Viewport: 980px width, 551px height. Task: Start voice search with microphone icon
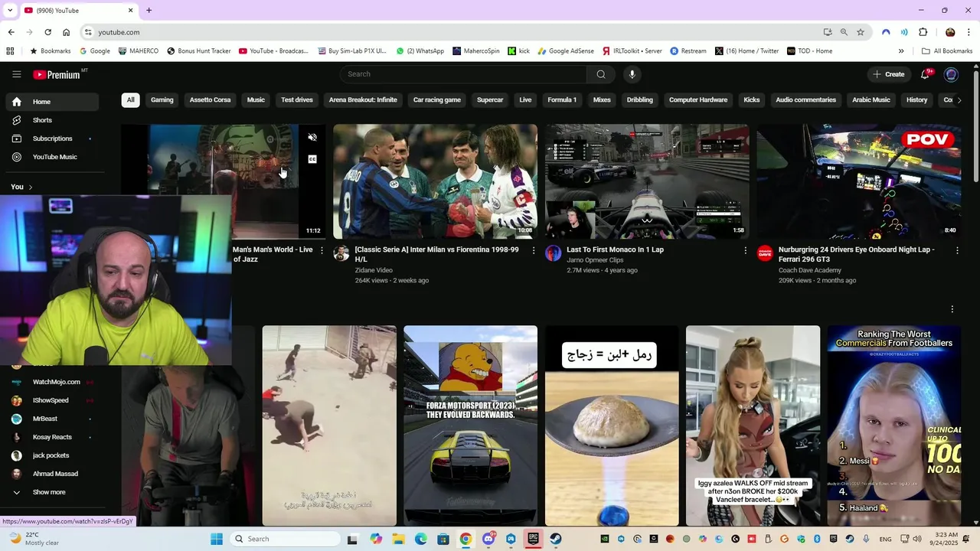pos(632,74)
